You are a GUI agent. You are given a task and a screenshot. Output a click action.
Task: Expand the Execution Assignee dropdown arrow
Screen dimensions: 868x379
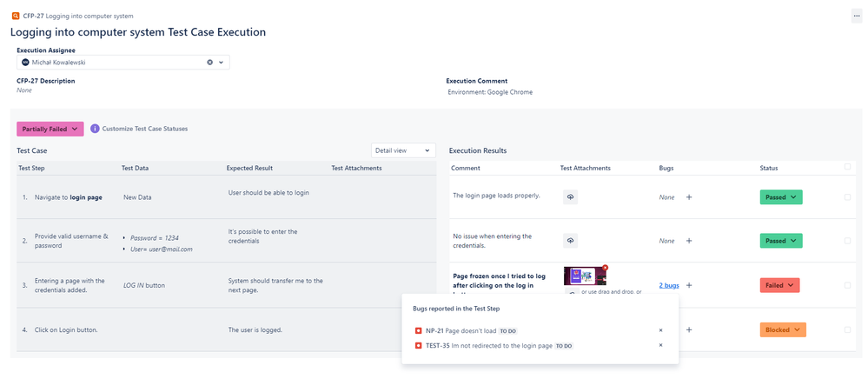pyautogui.click(x=221, y=63)
